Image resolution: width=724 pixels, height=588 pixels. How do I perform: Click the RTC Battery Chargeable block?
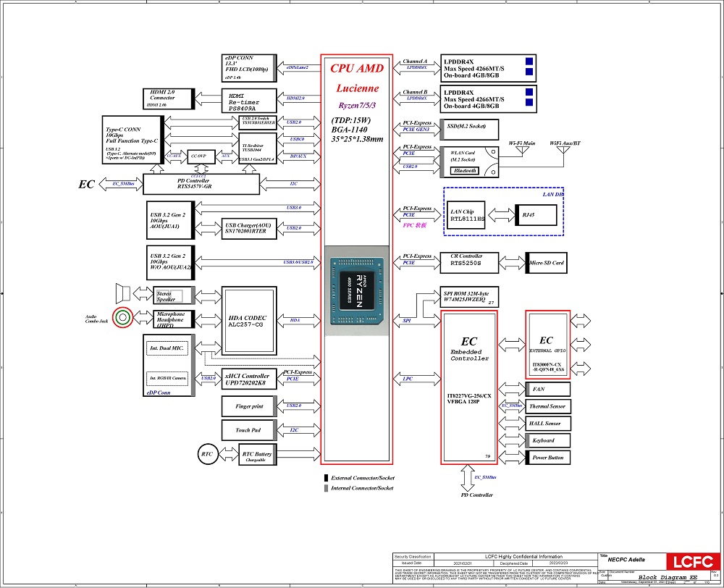[258, 455]
